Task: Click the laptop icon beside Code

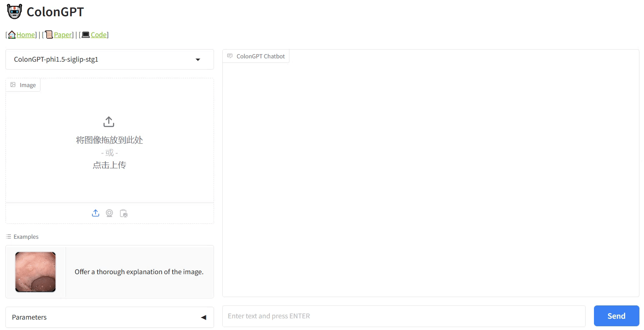Action: pyautogui.click(x=86, y=35)
